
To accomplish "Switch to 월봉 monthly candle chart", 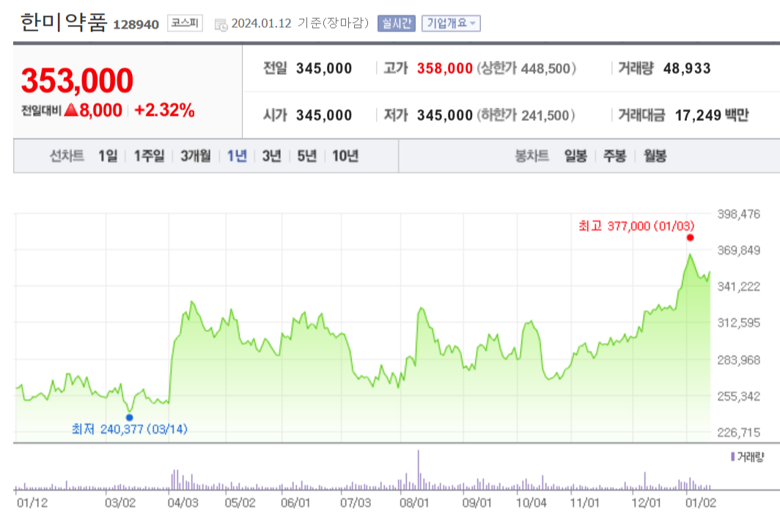I will [x=655, y=156].
